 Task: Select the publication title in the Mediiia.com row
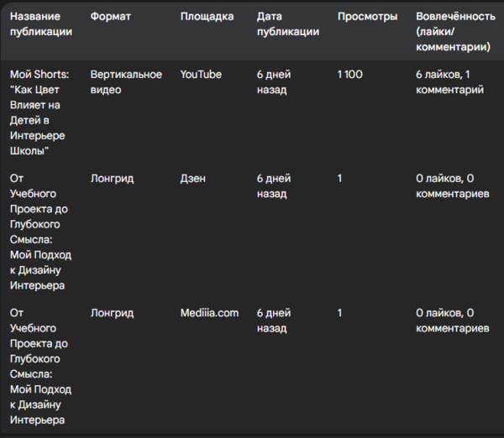(40, 366)
